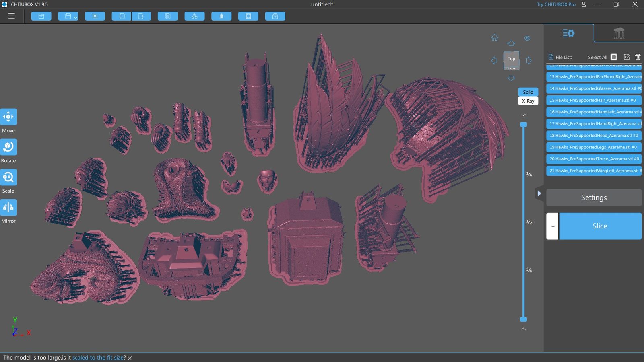Select file 17 HandRight in file list
644x362 pixels.
(594, 123)
